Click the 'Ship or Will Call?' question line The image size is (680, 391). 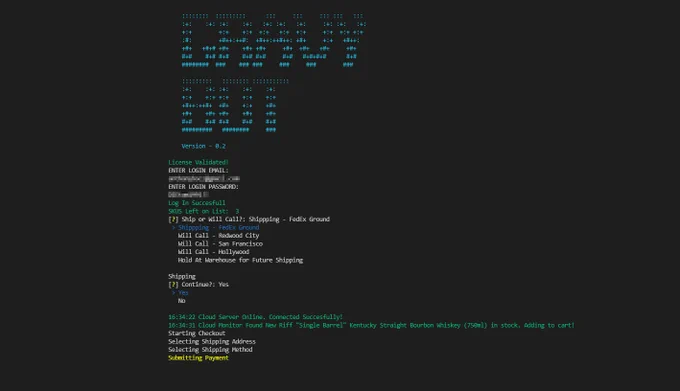(x=249, y=219)
